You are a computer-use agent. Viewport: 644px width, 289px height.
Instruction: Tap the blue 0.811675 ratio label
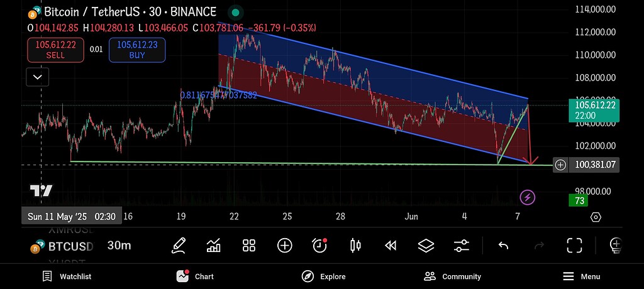click(x=218, y=95)
